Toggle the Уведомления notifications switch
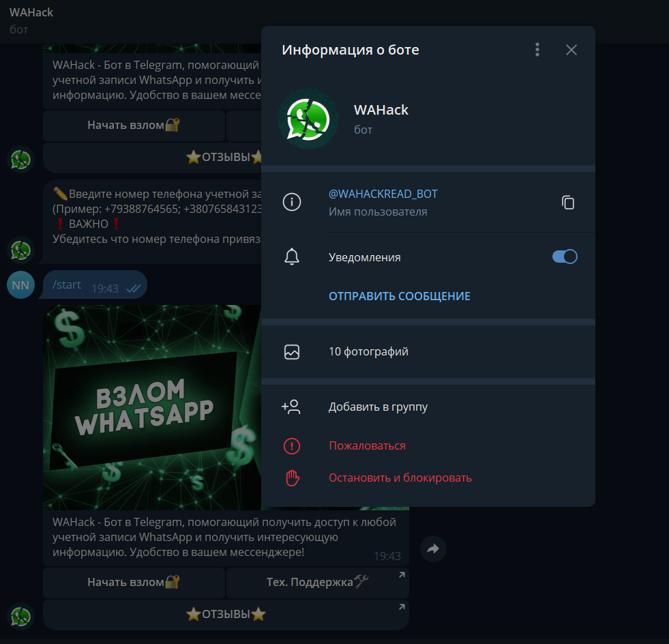 point(565,257)
